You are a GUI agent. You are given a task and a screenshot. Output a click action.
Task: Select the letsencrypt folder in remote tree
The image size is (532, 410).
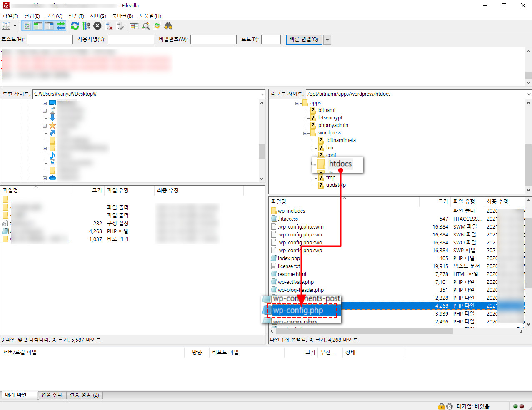pyautogui.click(x=330, y=118)
